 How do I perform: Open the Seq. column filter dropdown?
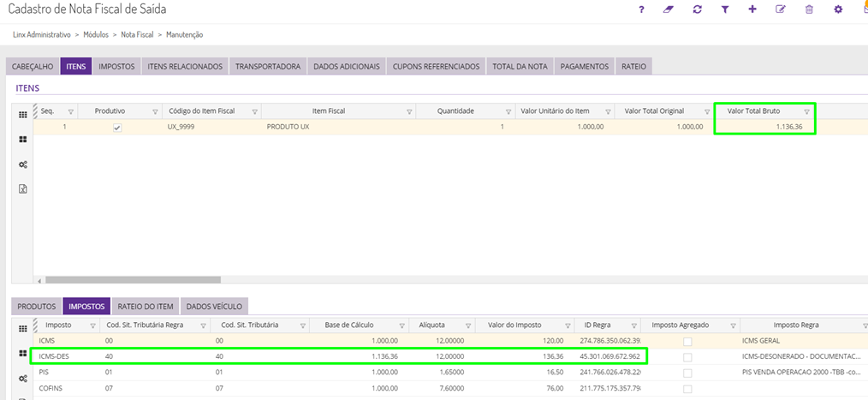(x=70, y=112)
